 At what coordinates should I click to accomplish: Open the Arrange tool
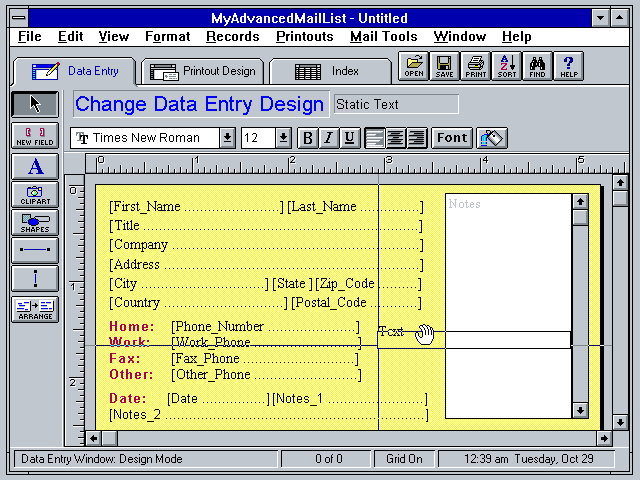click(35, 309)
